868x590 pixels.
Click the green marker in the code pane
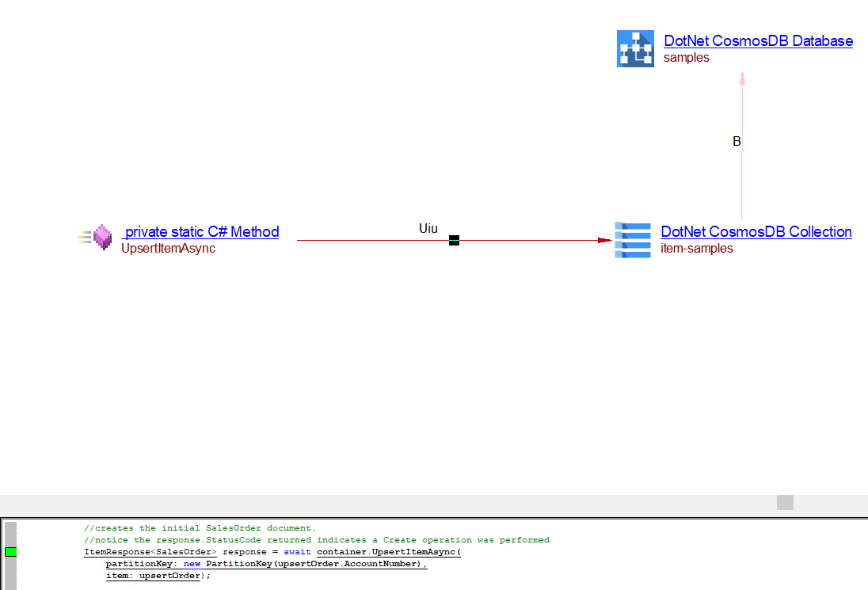[x=11, y=551]
